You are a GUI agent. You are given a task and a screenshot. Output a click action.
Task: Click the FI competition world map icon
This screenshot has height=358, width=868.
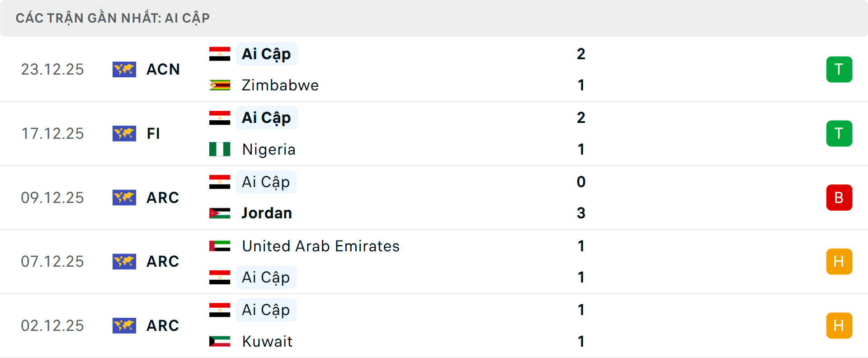[x=124, y=133]
